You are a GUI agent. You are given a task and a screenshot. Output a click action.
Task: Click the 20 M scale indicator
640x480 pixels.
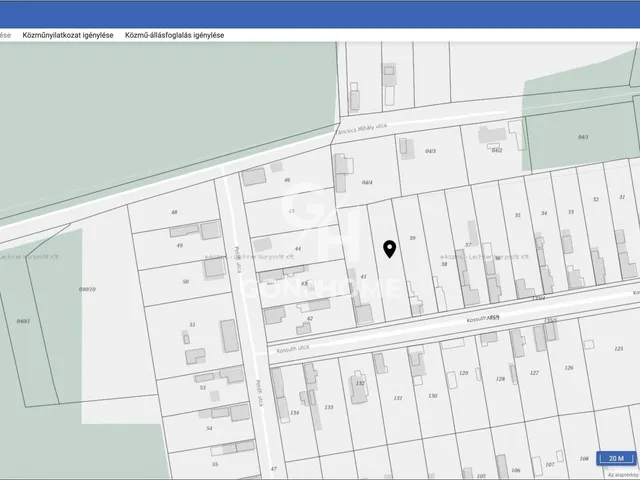[615, 458]
